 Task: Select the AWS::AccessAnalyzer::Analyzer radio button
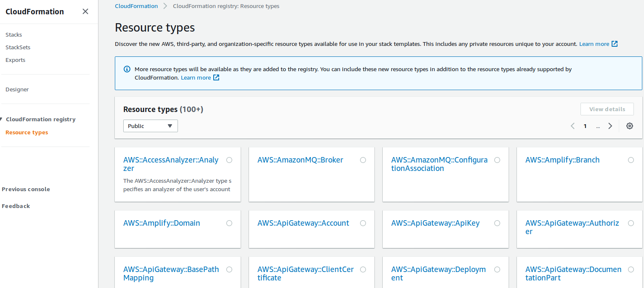point(229,160)
